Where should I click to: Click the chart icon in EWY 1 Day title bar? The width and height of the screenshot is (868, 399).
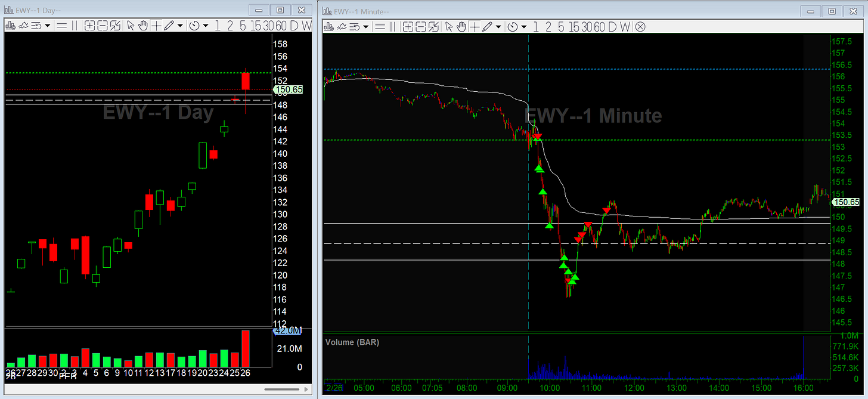pos(8,10)
